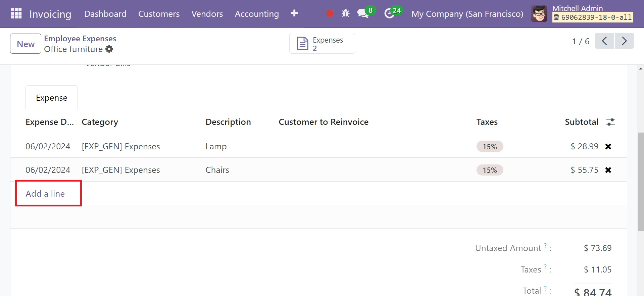This screenshot has height=296, width=644.
Task: Open column adjust settings icon
Action: pyautogui.click(x=610, y=122)
